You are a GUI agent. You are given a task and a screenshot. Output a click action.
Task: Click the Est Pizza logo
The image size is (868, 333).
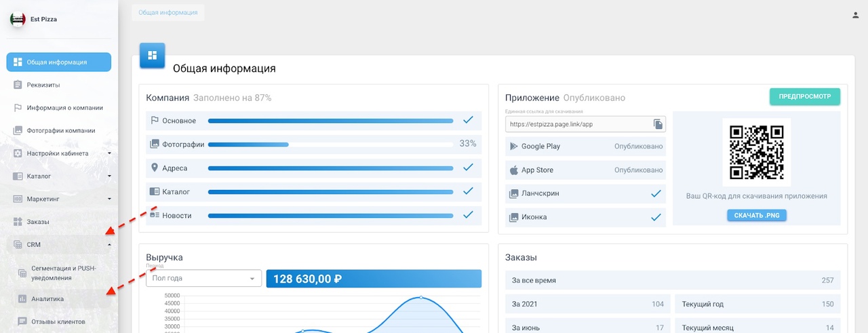tap(17, 20)
